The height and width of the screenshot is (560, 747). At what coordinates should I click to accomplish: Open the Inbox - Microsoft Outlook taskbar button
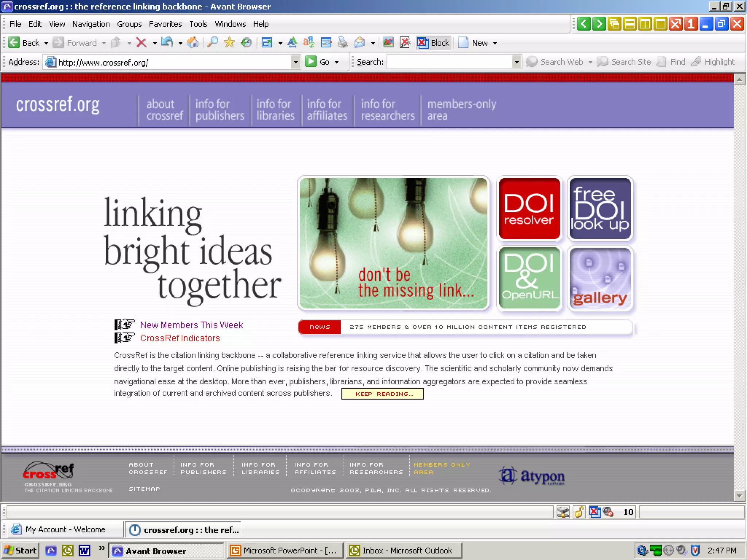403,551
